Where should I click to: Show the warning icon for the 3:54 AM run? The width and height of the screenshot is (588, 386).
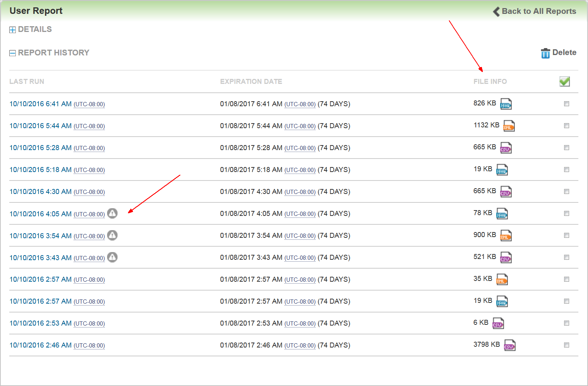[x=112, y=235]
